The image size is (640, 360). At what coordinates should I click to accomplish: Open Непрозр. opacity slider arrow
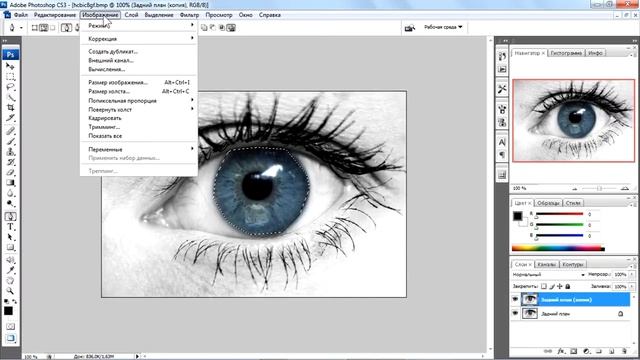click(x=632, y=275)
